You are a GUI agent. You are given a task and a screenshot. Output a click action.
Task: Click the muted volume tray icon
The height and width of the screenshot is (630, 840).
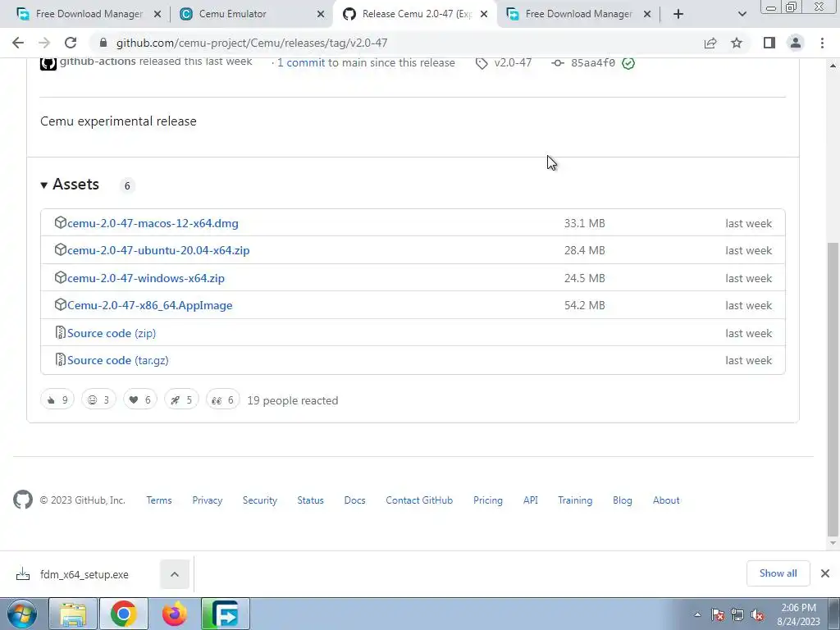757,615
